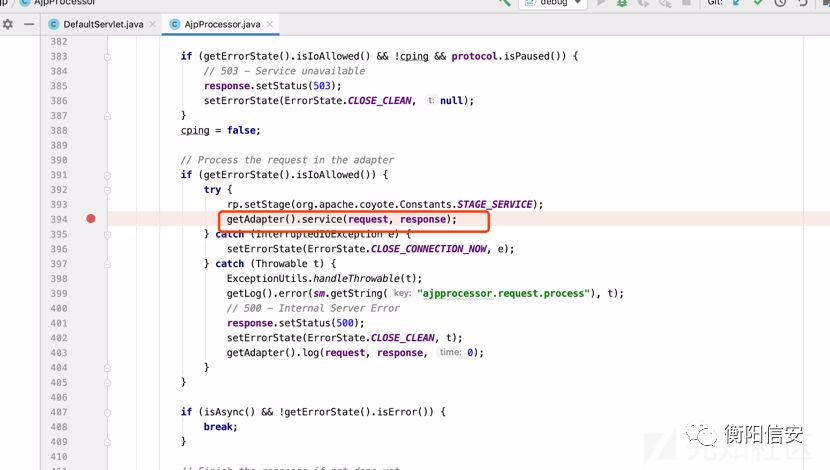This screenshot has width=830, height=470.
Task: Click protocol.isPaused() call
Action: pyautogui.click(x=508, y=56)
